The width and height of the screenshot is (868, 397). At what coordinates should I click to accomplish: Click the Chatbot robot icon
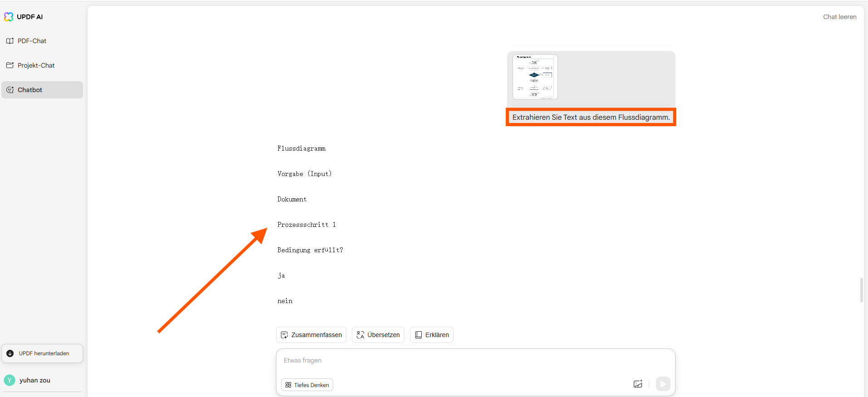click(x=10, y=90)
